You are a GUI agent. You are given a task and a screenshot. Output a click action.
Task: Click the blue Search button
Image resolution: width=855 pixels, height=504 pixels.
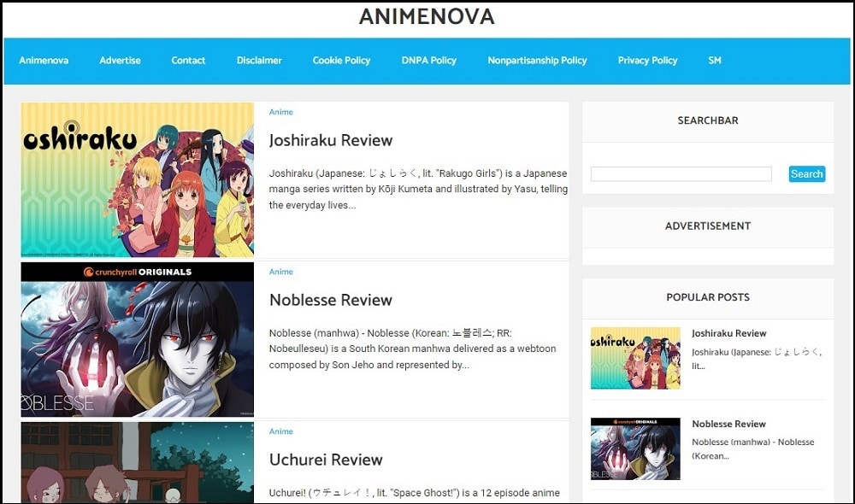[x=807, y=173]
